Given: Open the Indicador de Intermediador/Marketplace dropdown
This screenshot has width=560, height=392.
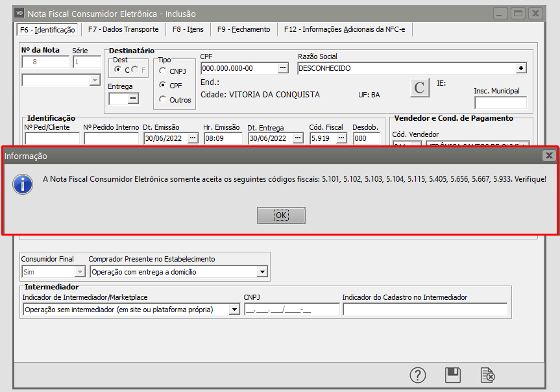Looking at the screenshot, I should (234, 310).
